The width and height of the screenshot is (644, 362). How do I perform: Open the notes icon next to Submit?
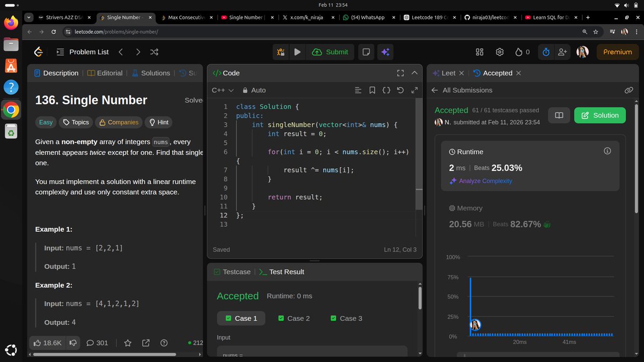click(366, 52)
